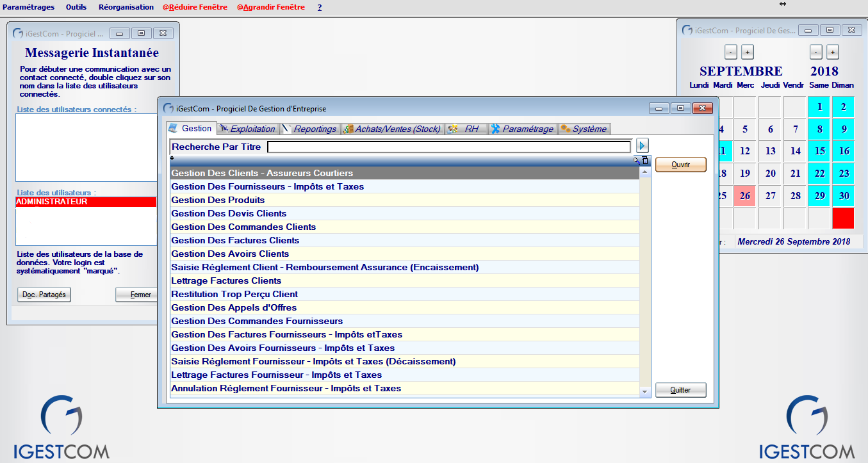
Task: Minimize the calendar window
Action: (x=810, y=30)
